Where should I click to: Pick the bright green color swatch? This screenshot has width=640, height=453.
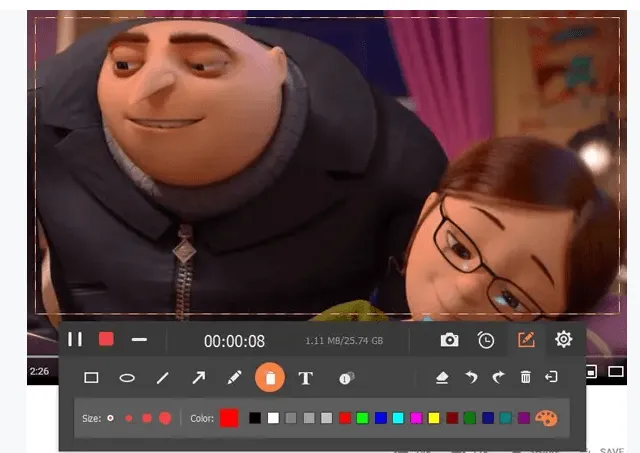pos(362,418)
